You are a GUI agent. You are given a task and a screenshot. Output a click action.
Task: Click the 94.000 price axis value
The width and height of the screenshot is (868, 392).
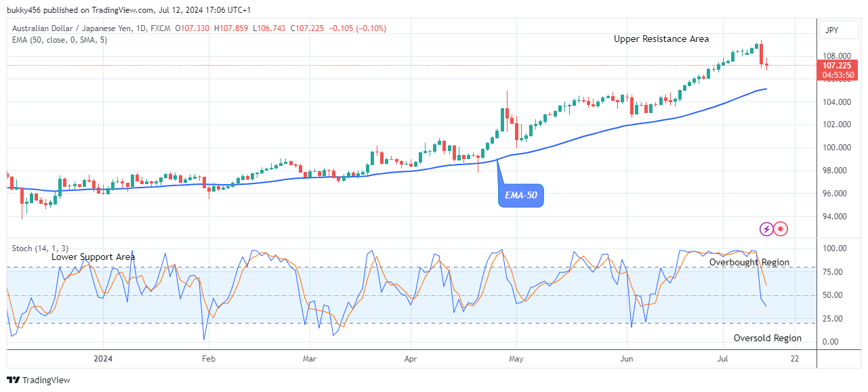point(835,217)
